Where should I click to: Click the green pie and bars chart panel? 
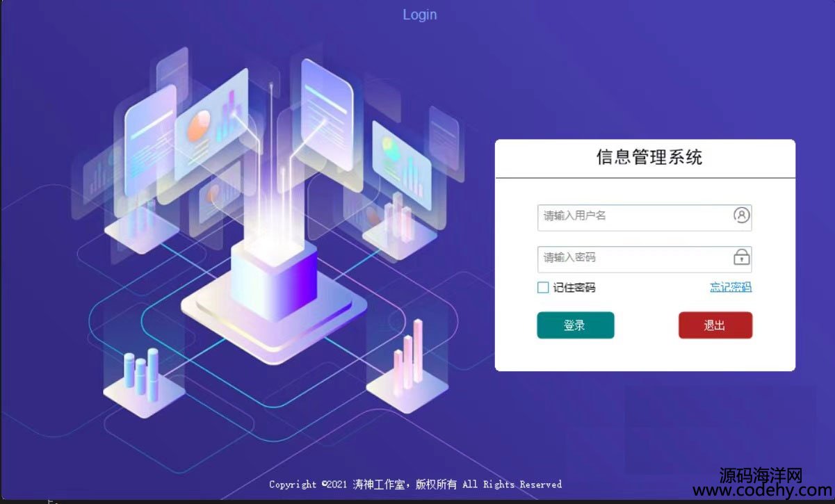(402, 160)
